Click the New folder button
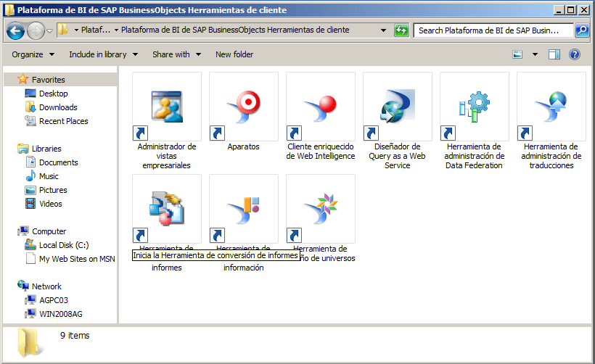Screen dimensions: 595x364 (x=234, y=54)
